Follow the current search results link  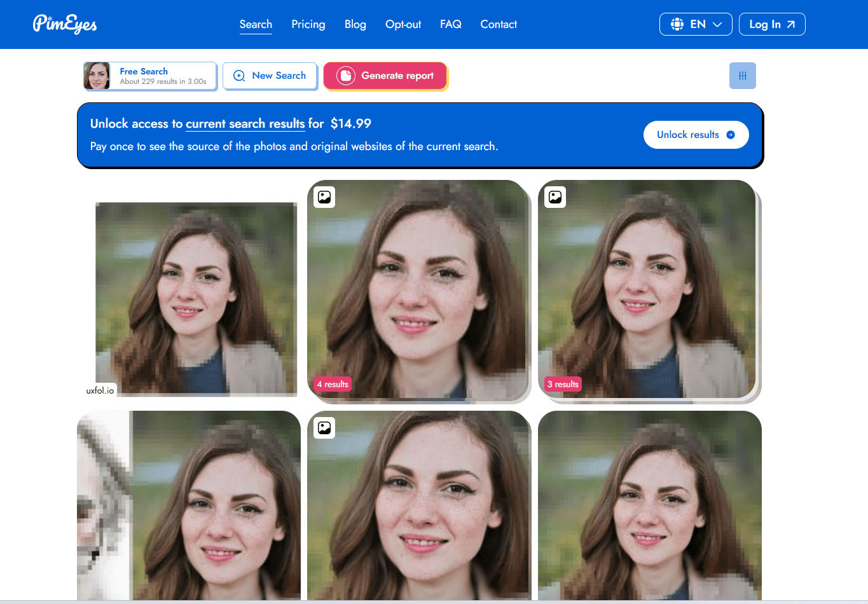pos(245,123)
